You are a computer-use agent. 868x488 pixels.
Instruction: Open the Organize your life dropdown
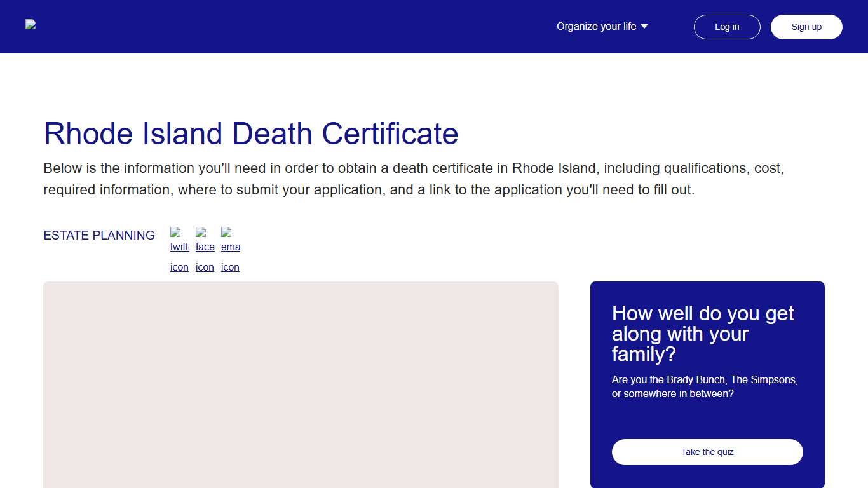point(602,27)
